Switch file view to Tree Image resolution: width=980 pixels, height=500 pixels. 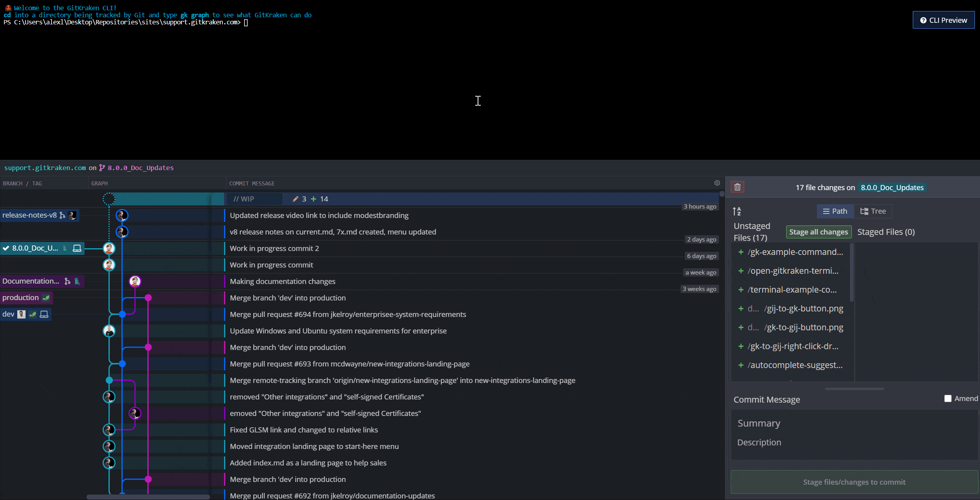pyautogui.click(x=873, y=211)
